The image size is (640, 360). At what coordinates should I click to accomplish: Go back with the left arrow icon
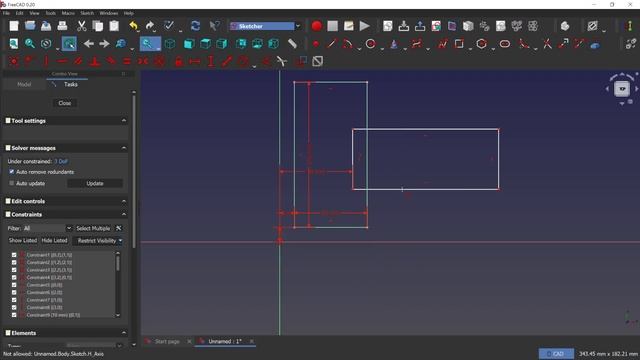click(89, 44)
